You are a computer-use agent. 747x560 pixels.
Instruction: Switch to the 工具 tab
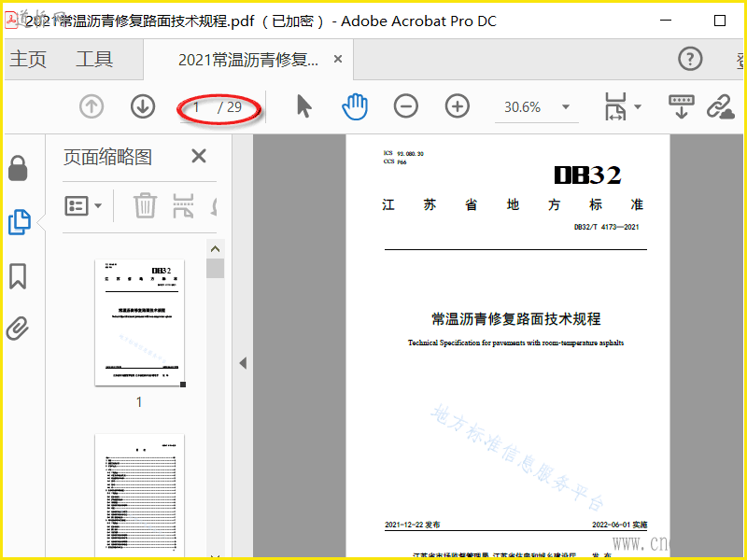point(94,59)
